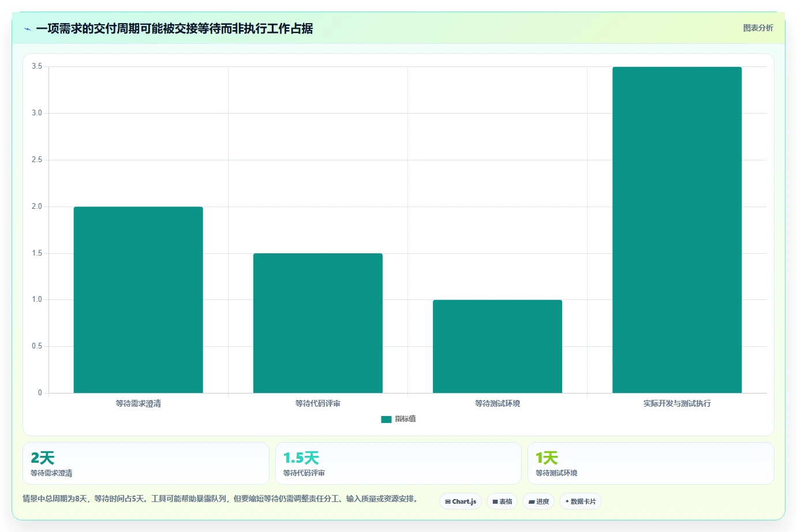Click the 0.5 y-axis tick label

[x=37, y=346]
